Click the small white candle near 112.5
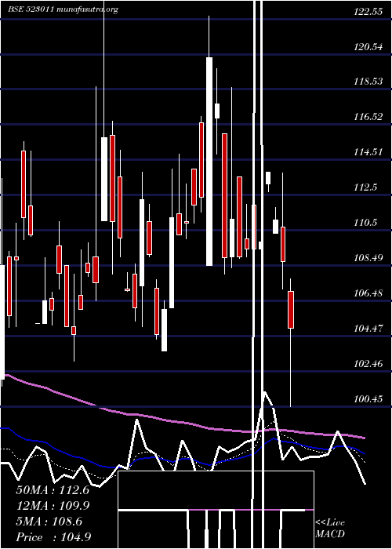The image size is (392, 549). [x=268, y=178]
